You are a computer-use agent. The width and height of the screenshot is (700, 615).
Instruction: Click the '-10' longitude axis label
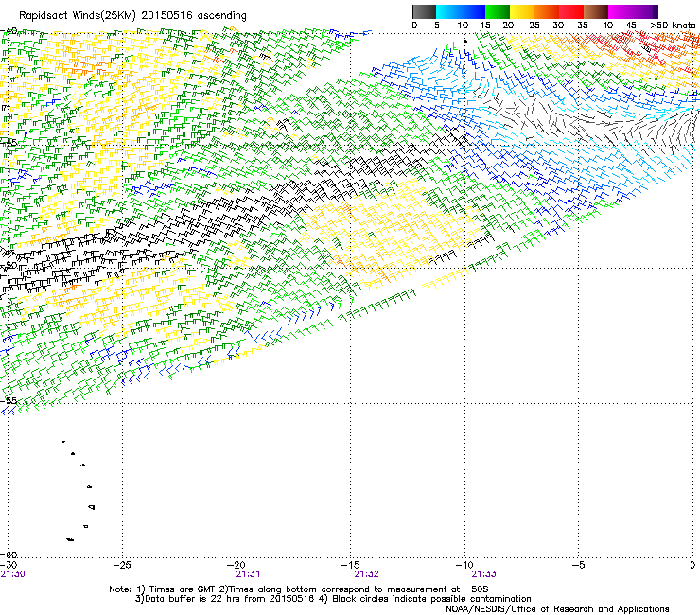tap(464, 565)
